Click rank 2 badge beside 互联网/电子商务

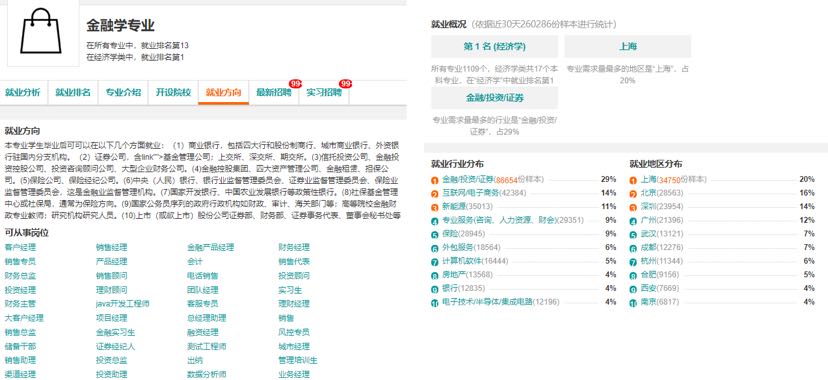(x=435, y=194)
